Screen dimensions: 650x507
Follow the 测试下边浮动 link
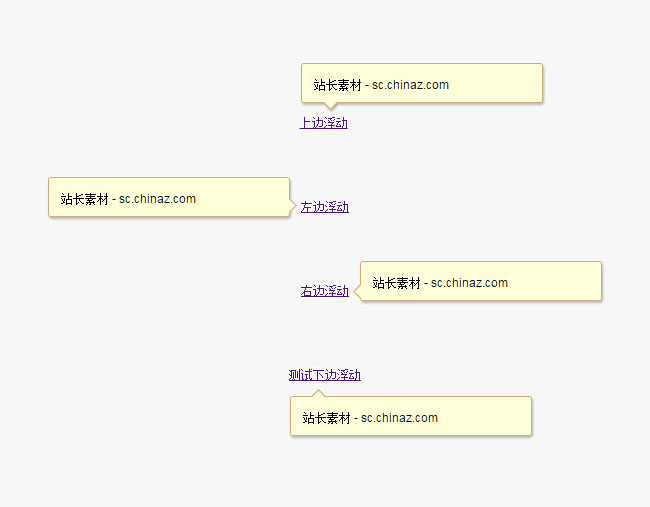(x=324, y=375)
